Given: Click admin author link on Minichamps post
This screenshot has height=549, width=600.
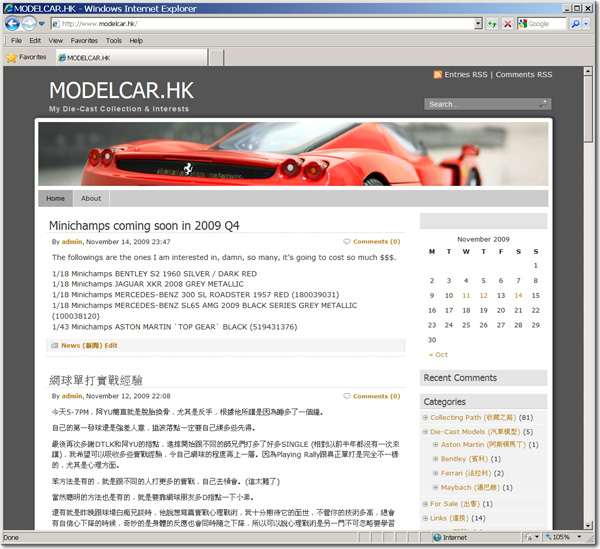Looking at the screenshot, I should point(72,242).
